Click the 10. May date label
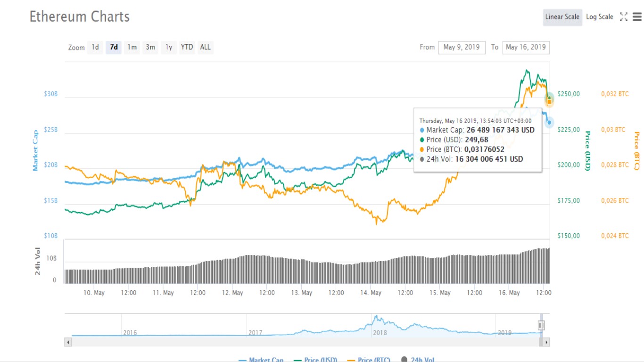The width and height of the screenshot is (644, 362). [94, 293]
